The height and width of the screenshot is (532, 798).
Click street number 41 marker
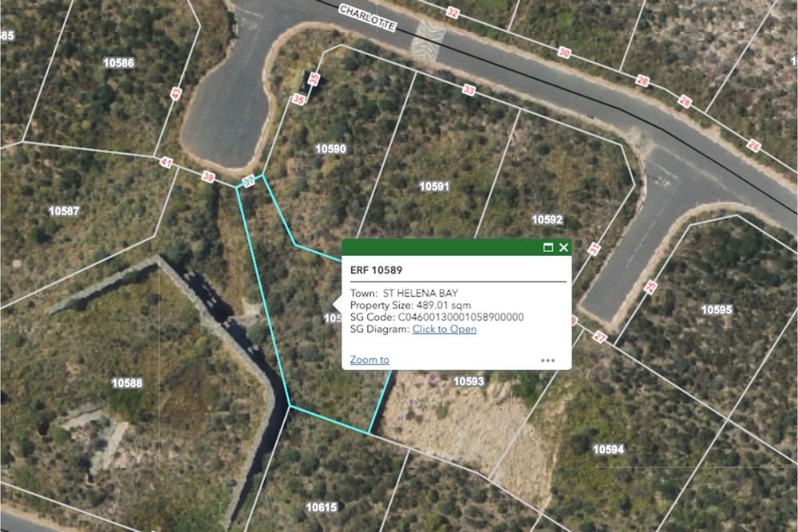166,163
